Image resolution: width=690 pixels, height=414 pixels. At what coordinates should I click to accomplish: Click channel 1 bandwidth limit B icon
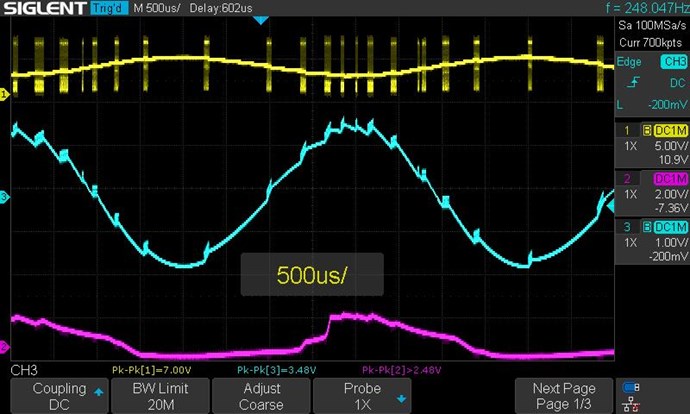click(647, 131)
